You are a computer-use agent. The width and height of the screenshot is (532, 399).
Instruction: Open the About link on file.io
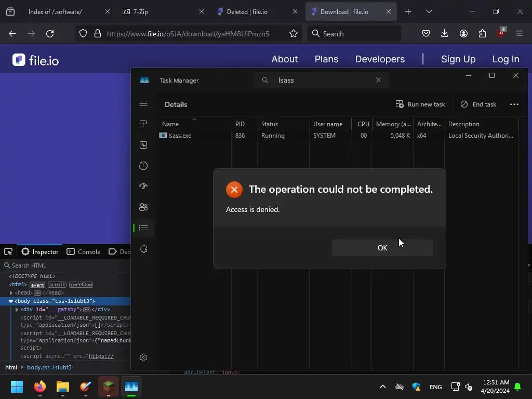[284, 59]
